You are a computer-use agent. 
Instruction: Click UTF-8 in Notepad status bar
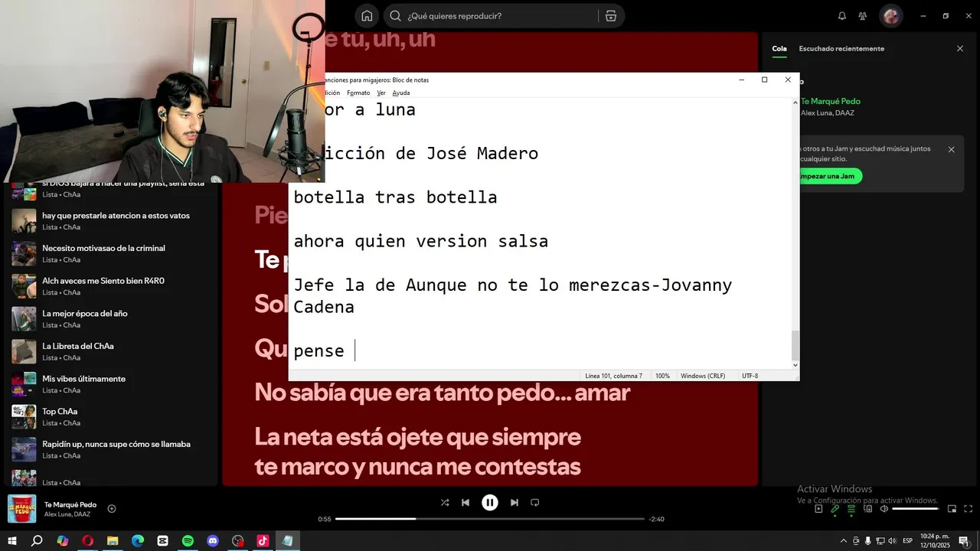coord(750,376)
